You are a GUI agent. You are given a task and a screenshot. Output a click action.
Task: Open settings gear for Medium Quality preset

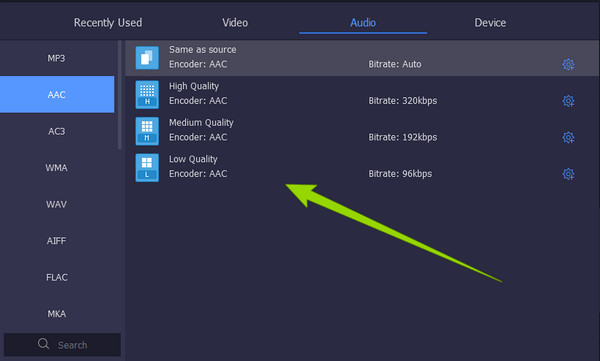[x=568, y=137]
